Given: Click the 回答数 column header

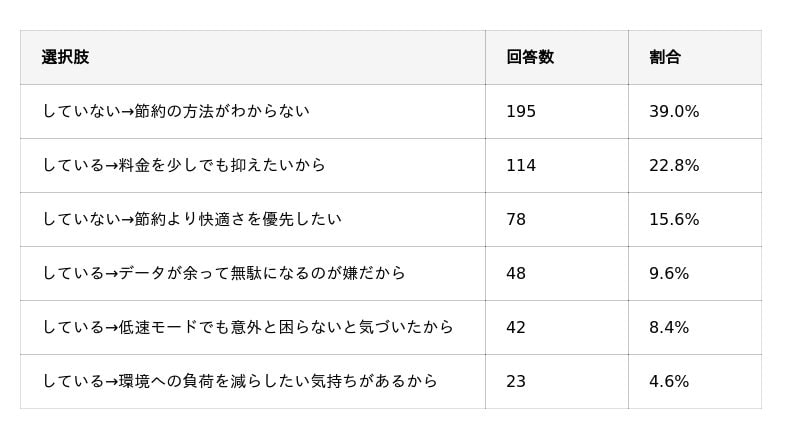Looking at the screenshot, I should pyautogui.click(x=530, y=57).
